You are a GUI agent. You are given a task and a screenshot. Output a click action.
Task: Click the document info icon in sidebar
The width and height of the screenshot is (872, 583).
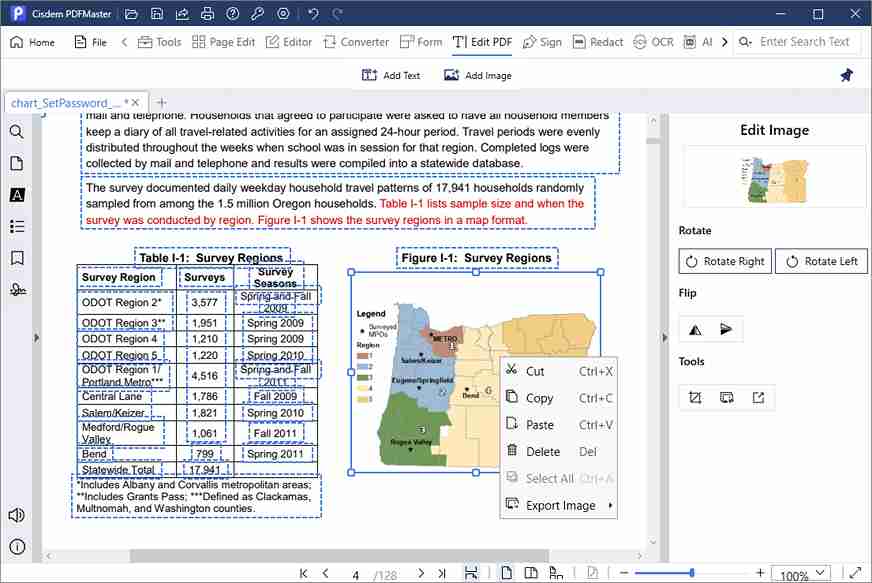click(17, 547)
